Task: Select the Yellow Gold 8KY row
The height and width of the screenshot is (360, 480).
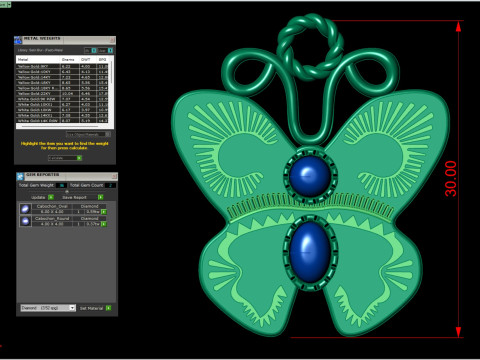Action: [x=62, y=66]
